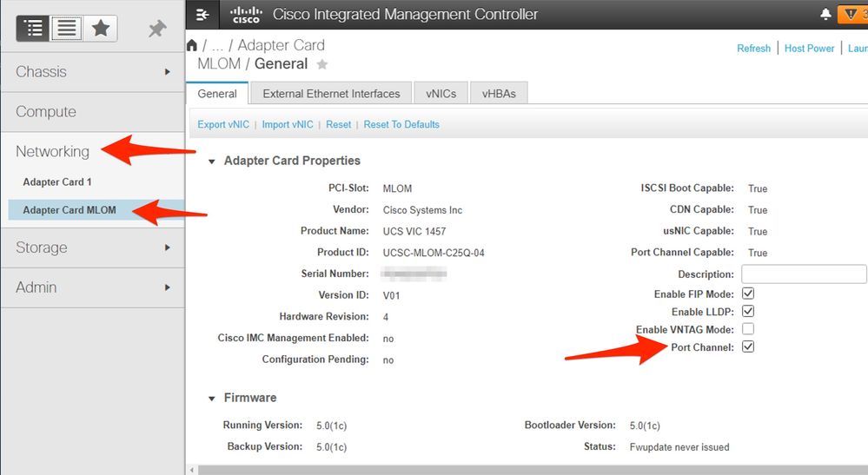Click the scrollbar left arrow

[192, 470]
